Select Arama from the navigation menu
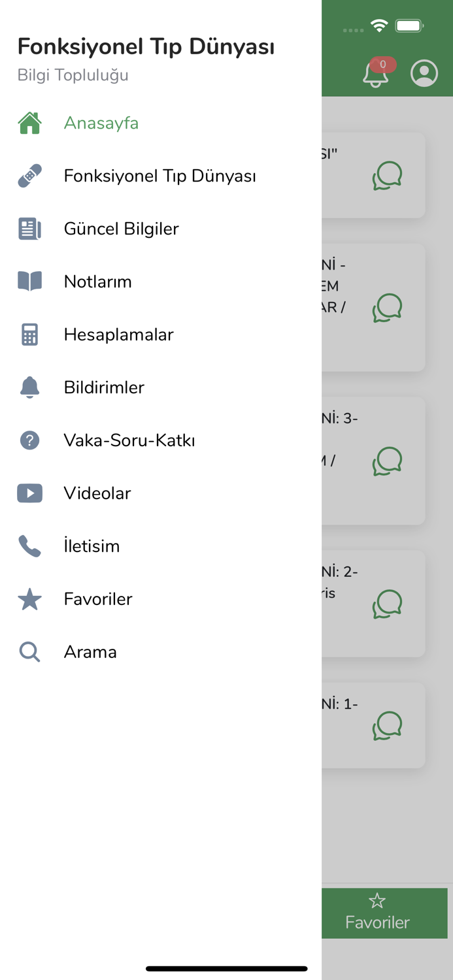453x980 pixels. click(x=90, y=651)
